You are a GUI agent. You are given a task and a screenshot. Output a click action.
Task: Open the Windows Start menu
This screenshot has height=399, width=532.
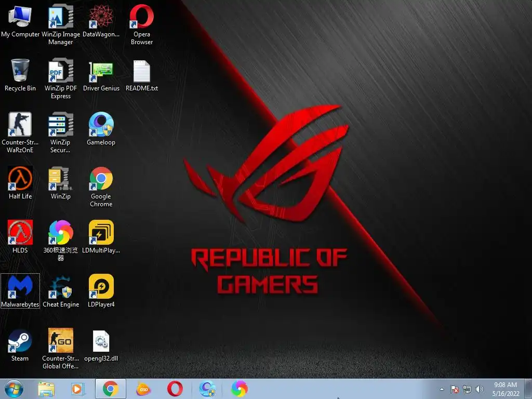[14, 389]
